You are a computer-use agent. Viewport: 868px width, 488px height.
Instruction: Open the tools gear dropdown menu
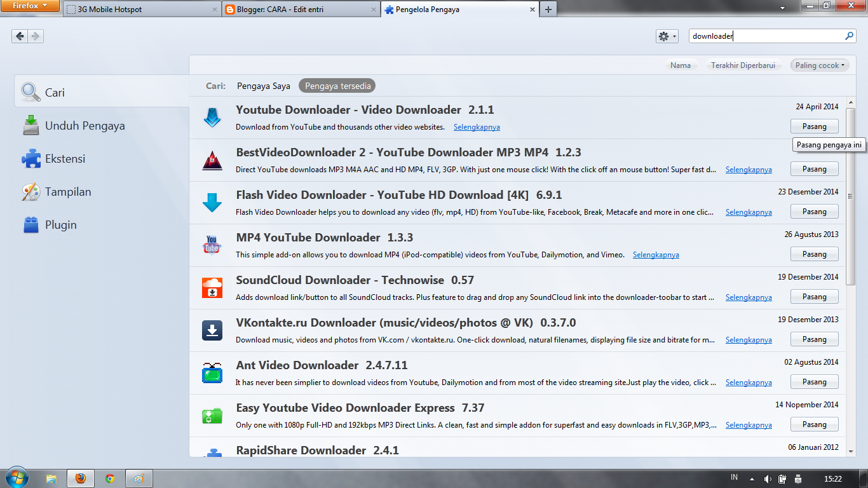coord(667,36)
